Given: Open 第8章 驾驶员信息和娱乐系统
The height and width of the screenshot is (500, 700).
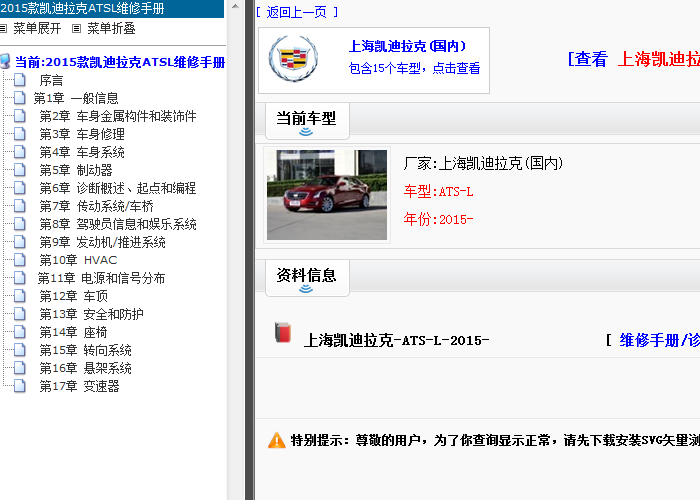Looking at the screenshot, I should [x=118, y=224].
